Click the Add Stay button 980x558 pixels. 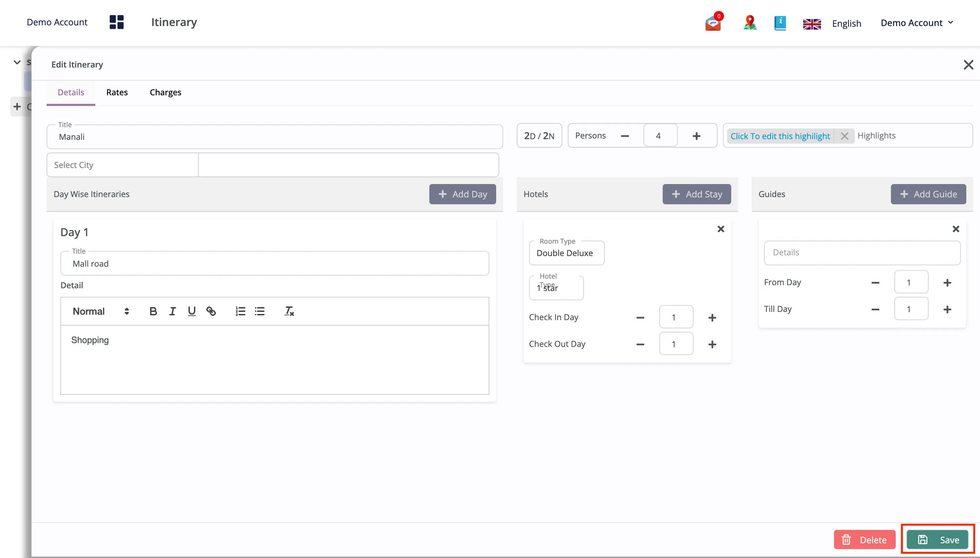tap(697, 194)
